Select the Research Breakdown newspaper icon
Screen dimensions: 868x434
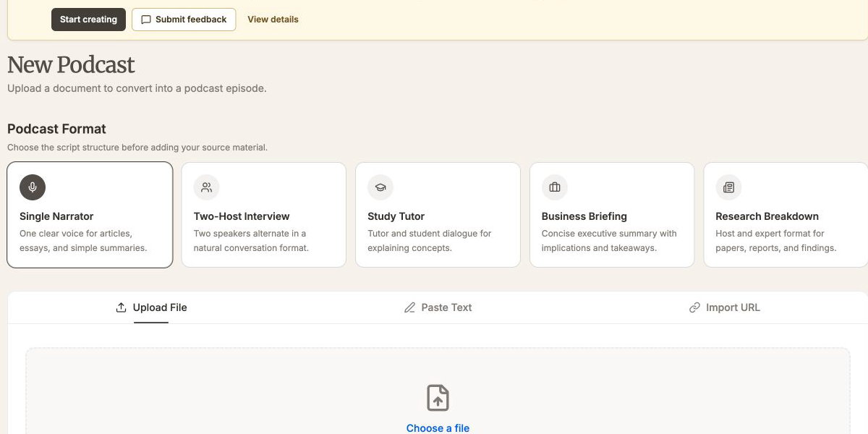728,187
